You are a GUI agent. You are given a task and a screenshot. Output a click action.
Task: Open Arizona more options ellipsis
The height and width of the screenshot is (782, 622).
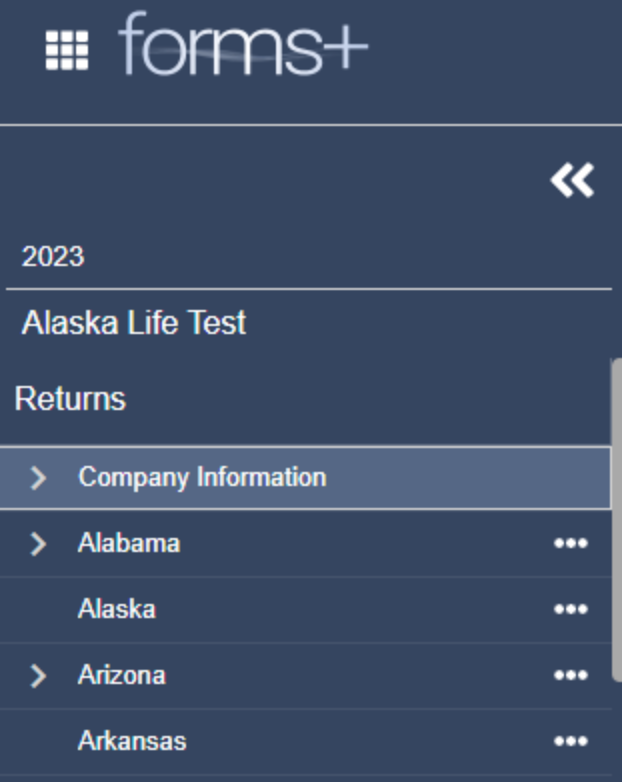(x=570, y=675)
